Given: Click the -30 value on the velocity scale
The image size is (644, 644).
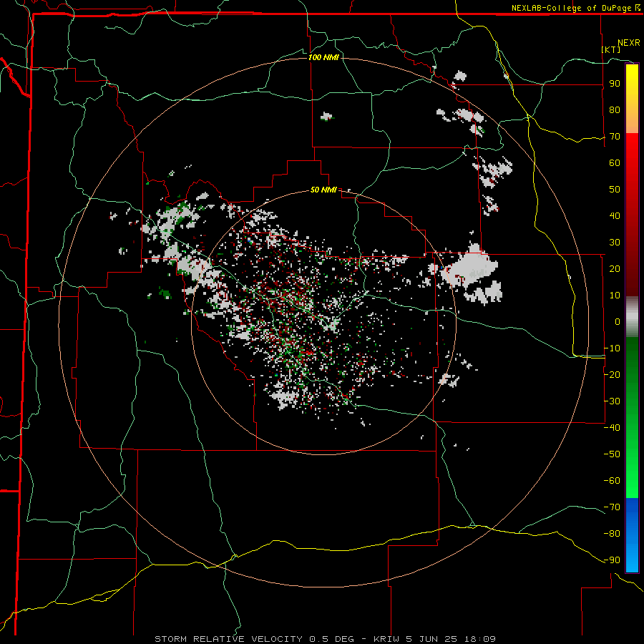Looking at the screenshot, I should click(x=612, y=401).
